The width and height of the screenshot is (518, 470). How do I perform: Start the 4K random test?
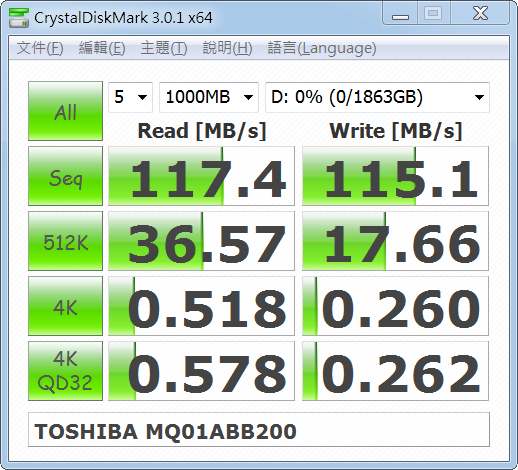65,306
